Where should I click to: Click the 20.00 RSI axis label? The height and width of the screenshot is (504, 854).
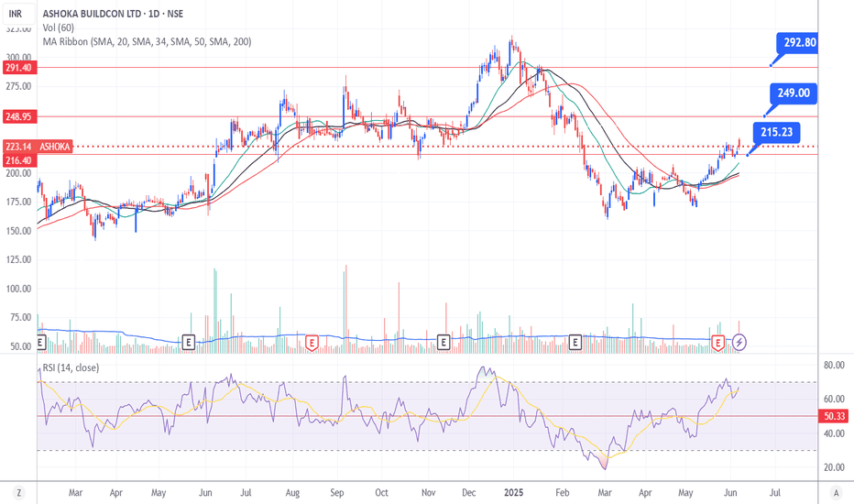coord(834,467)
